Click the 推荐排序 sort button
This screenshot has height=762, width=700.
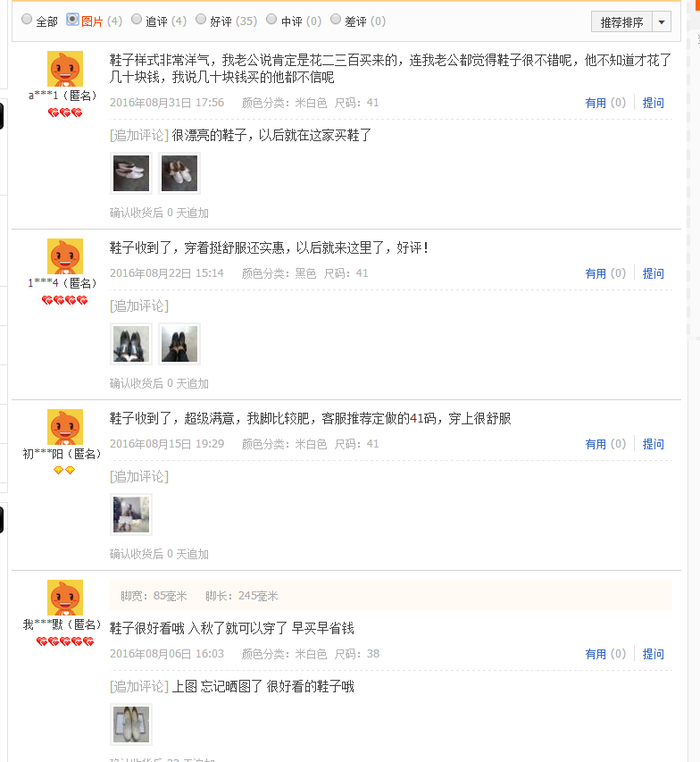[621, 21]
